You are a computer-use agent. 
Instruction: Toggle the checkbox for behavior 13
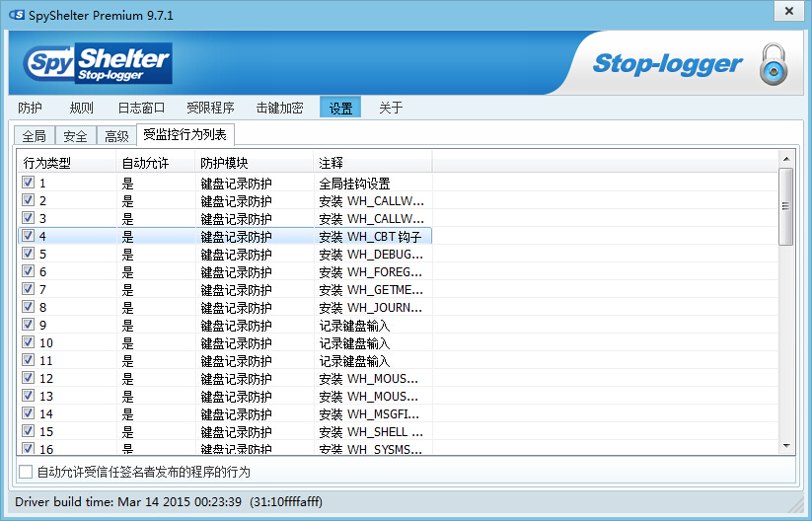[x=28, y=395]
